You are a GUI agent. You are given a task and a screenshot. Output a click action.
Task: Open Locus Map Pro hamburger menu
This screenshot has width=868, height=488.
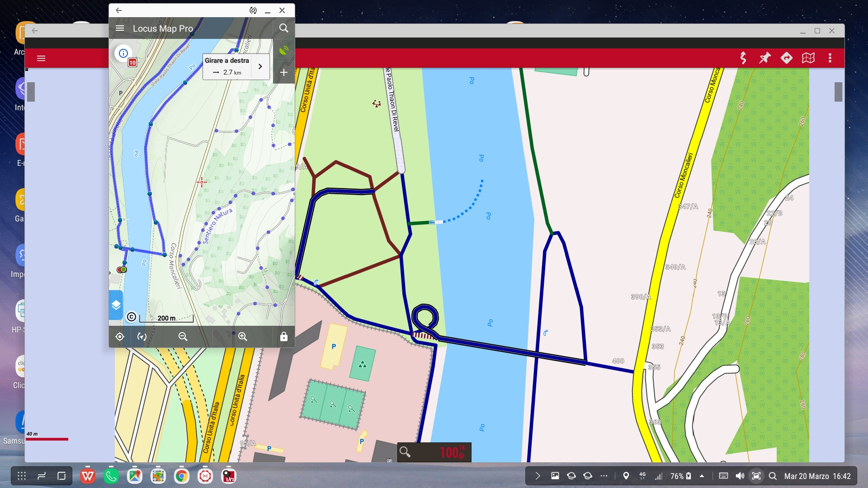(120, 28)
